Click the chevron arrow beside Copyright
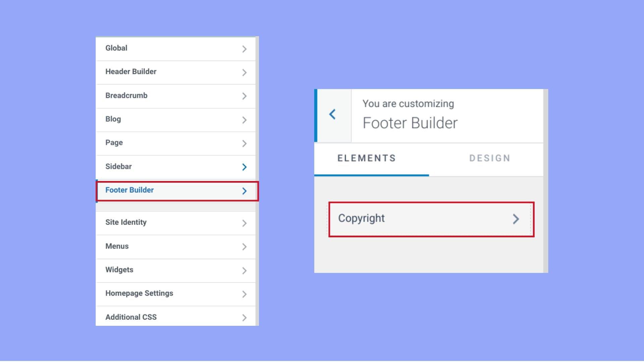This screenshot has width=644, height=362. tap(516, 219)
